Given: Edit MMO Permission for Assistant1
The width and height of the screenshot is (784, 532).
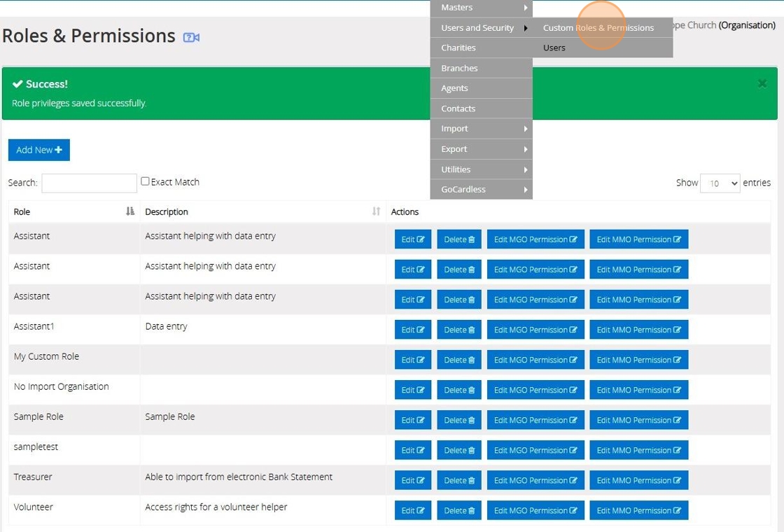Looking at the screenshot, I should (639, 330).
